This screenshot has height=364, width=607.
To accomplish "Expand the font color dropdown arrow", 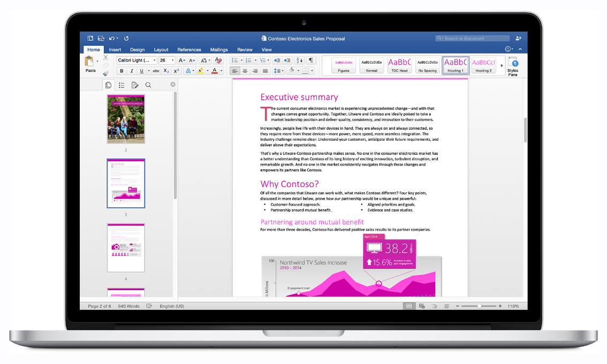I will click(x=222, y=71).
